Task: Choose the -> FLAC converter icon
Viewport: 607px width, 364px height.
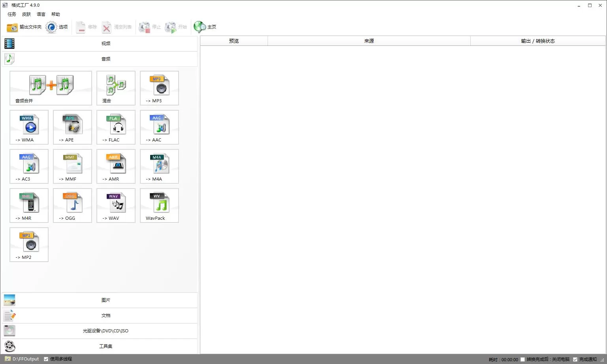Action: (x=116, y=127)
